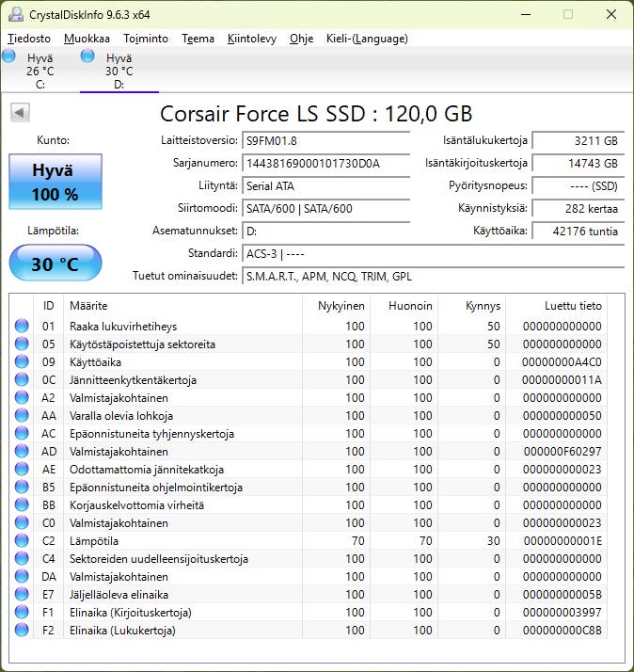Switch to the D: drive tab
Image resolution: width=634 pixels, height=672 pixels.
[x=119, y=71]
